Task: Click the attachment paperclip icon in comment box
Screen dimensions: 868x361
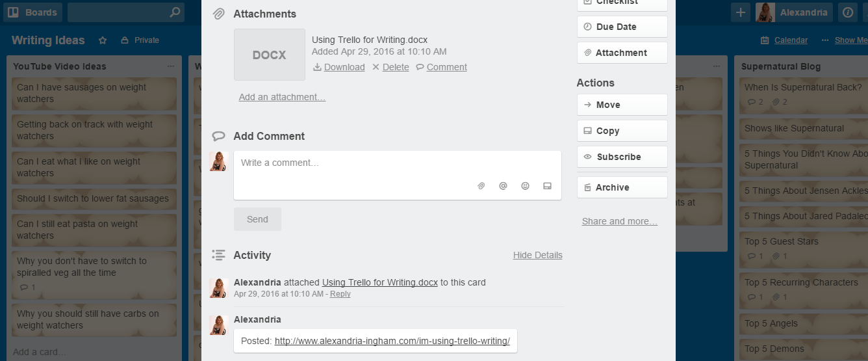Action: coord(481,186)
